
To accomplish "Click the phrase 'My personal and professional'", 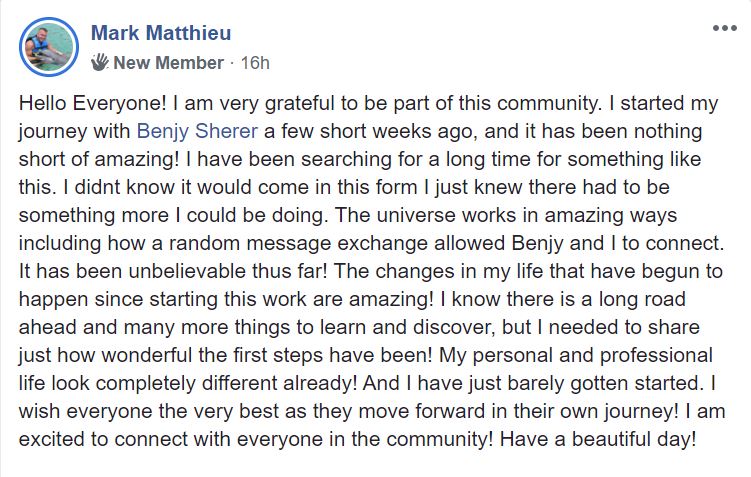I will point(576,355).
